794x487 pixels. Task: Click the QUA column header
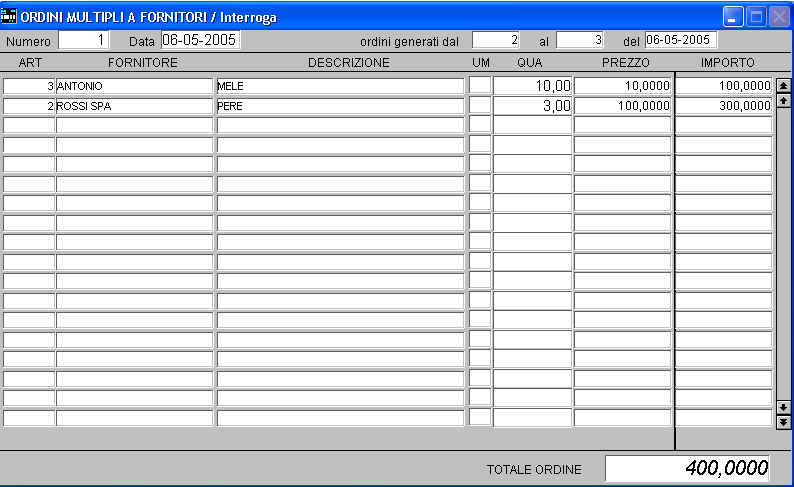tap(530, 63)
